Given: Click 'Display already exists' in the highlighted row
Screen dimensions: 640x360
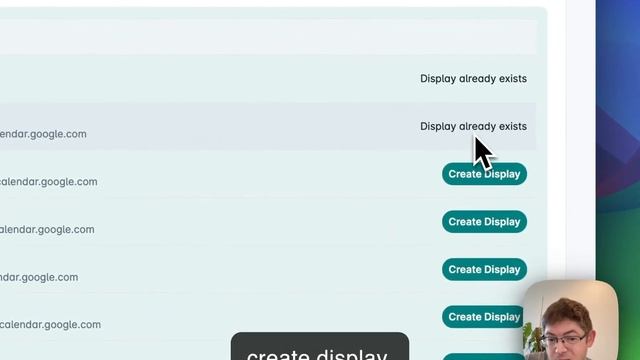Looking at the screenshot, I should (473, 127).
